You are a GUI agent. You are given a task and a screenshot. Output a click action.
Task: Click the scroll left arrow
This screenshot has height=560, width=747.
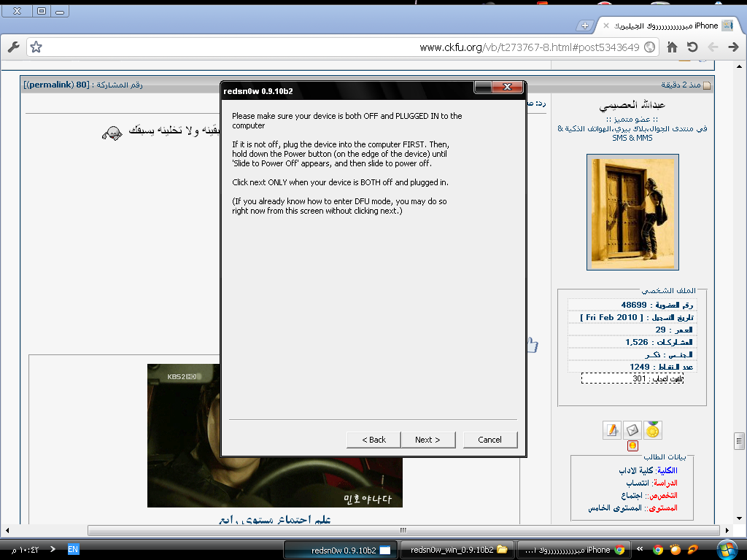(x=7, y=530)
